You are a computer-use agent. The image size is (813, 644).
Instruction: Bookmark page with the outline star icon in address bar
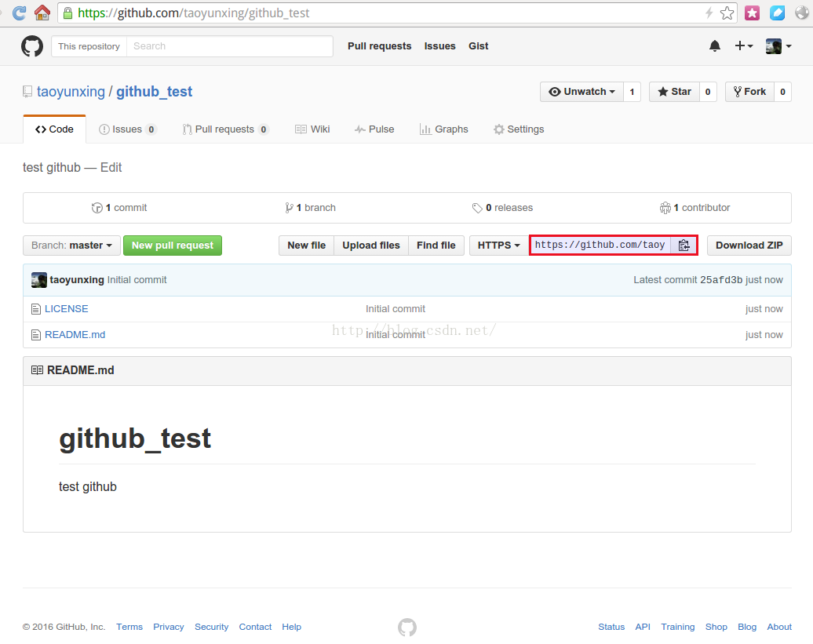(x=727, y=13)
